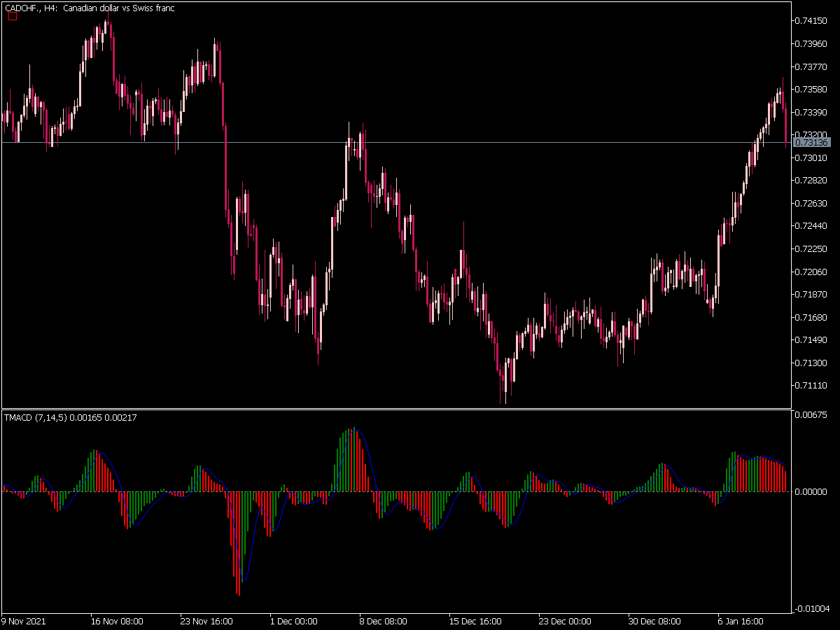Click the small red square icon under the chart title
The image size is (840, 630).
tap(12, 17)
